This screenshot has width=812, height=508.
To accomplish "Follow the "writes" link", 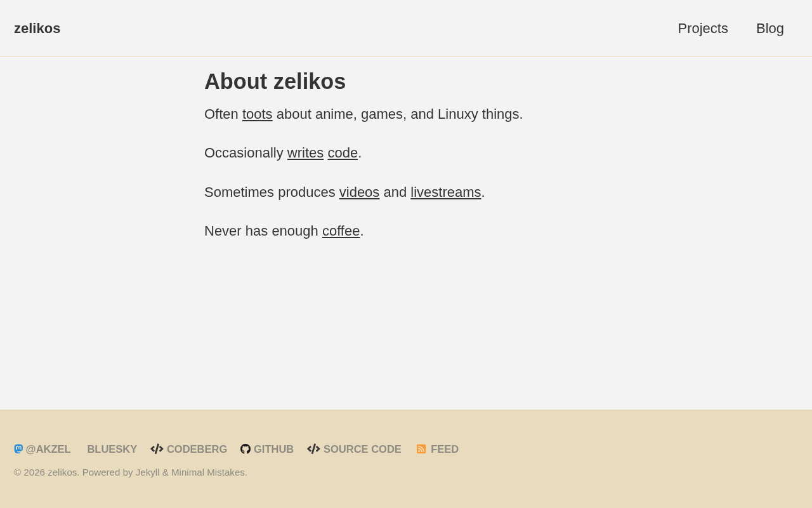I will coord(305,153).
